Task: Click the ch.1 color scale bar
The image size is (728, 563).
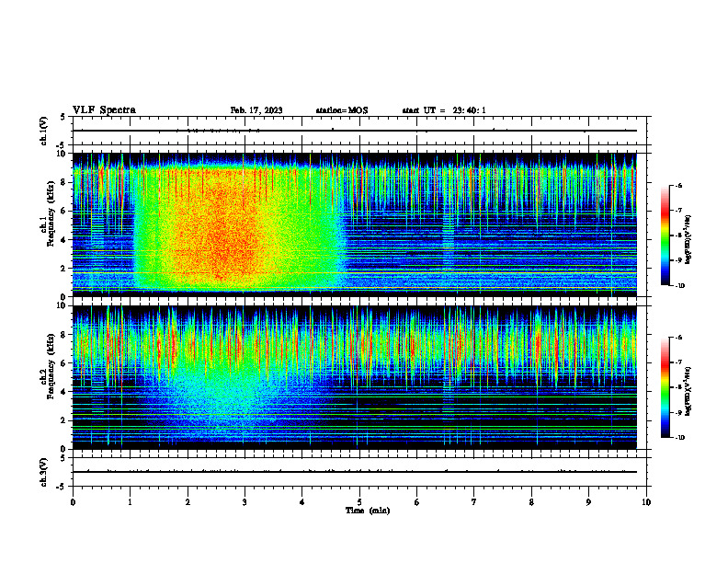Action: pyautogui.click(x=665, y=236)
